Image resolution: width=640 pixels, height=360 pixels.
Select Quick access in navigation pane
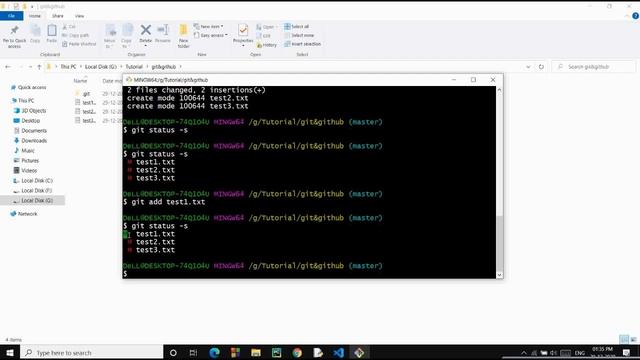coord(29,87)
